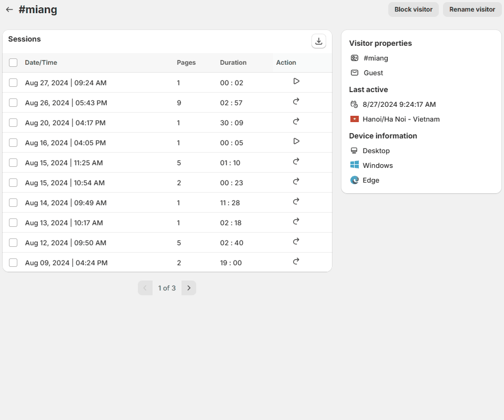This screenshot has height=420, width=504.
Task: Check the Aug 27, 2024 session checkbox
Action: pos(13,83)
